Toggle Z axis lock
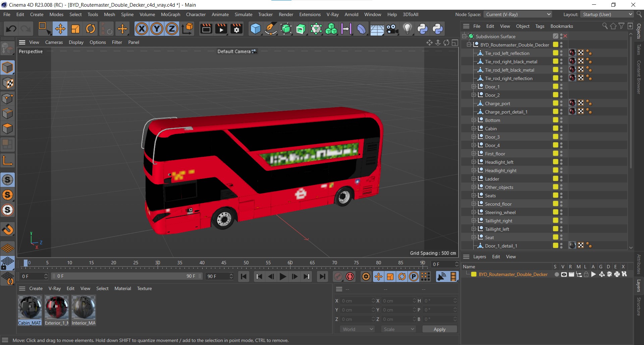Viewport: 644px width, 345px height. (x=172, y=29)
